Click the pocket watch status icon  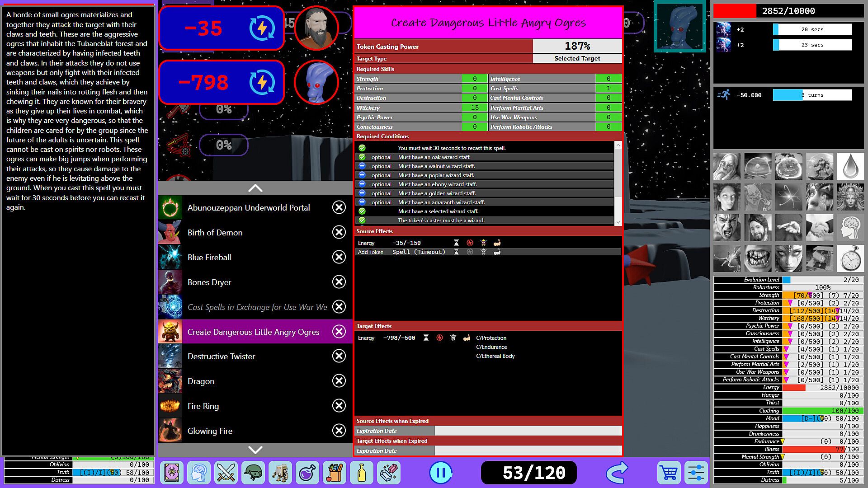pos(850,258)
